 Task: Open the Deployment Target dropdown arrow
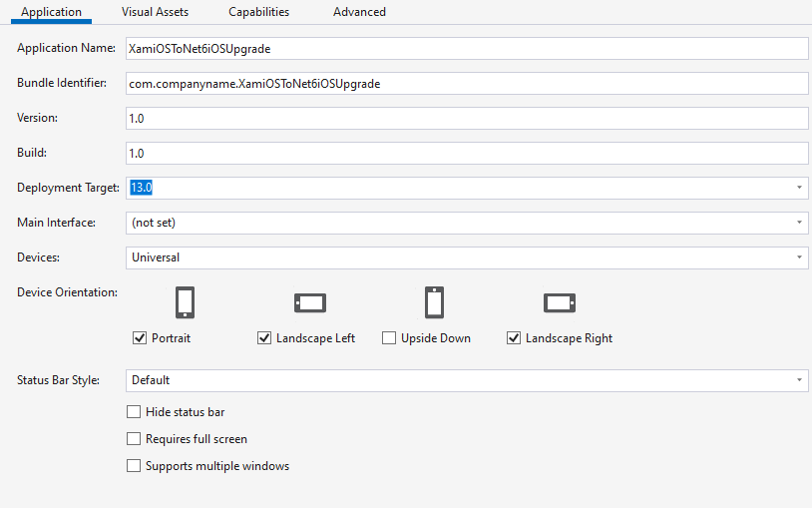(x=799, y=188)
